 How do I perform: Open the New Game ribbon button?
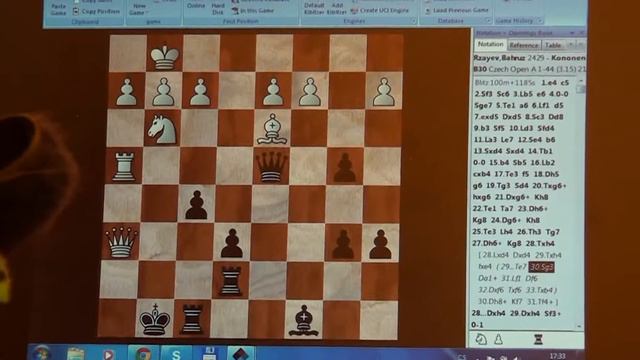pos(139,8)
